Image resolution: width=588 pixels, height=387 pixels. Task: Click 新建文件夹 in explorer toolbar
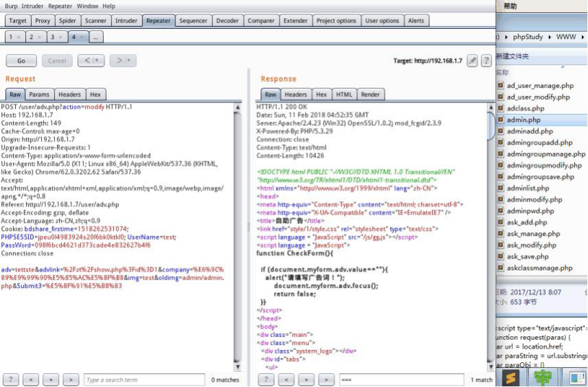512,56
